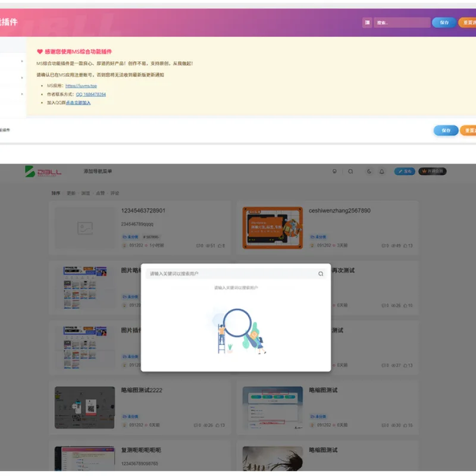Open the post titled 略缩图测试2222

[x=142, y=390]
